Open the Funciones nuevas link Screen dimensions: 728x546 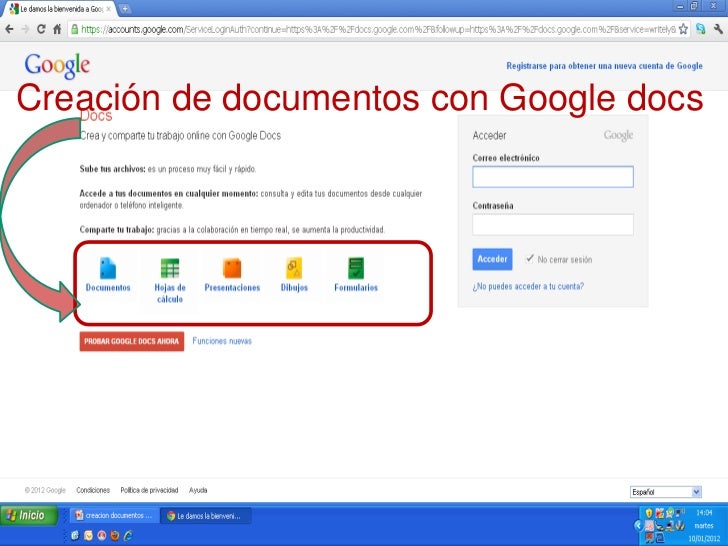click(222, 341)
